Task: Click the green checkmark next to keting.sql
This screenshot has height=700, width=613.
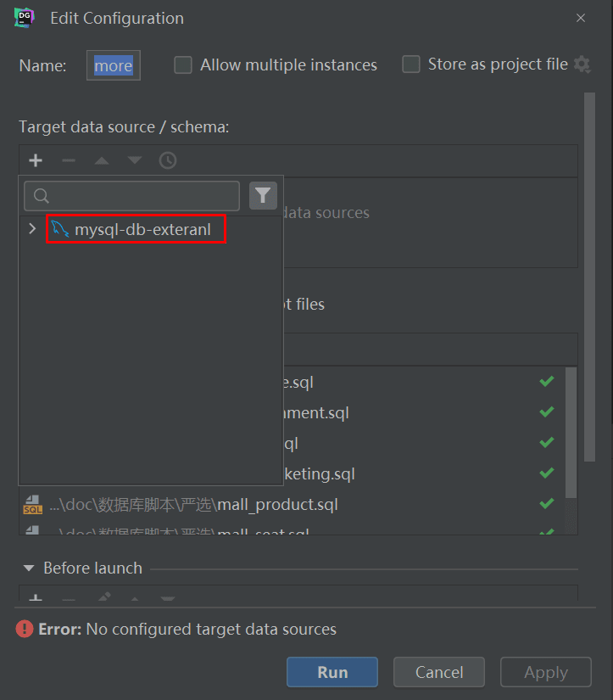Action: 547,473
